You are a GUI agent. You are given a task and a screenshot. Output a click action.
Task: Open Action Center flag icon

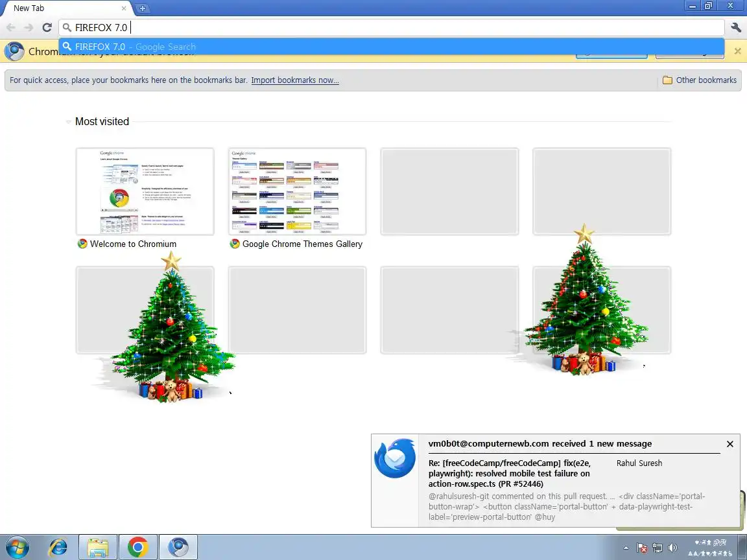pyautogui.click(x=642, y=548)
